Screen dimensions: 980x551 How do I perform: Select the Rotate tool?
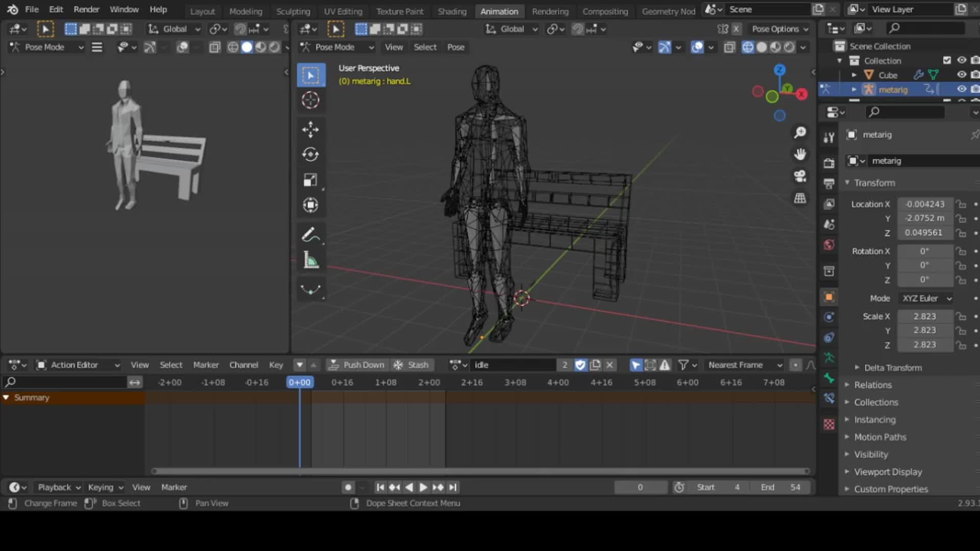pos(310,155)
